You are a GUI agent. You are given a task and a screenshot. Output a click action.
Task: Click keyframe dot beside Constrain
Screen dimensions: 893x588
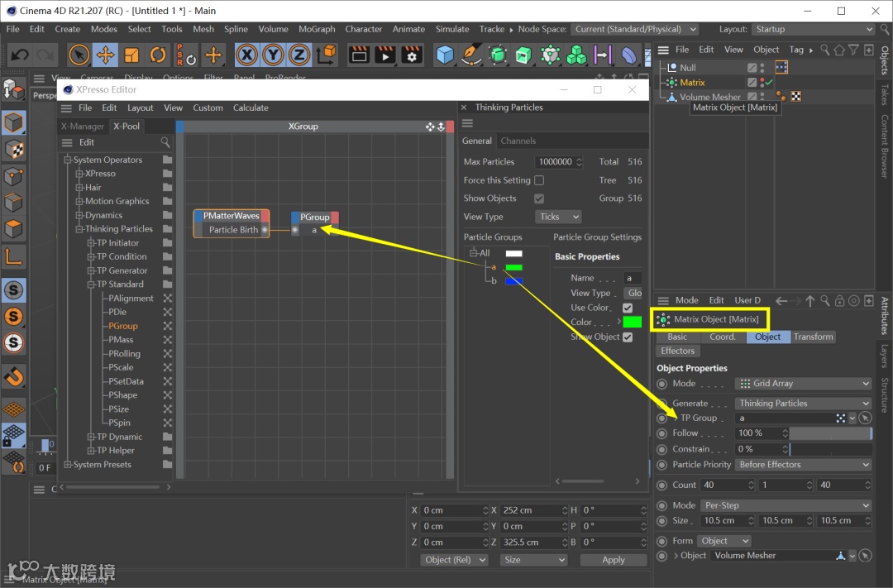[661, 450]
